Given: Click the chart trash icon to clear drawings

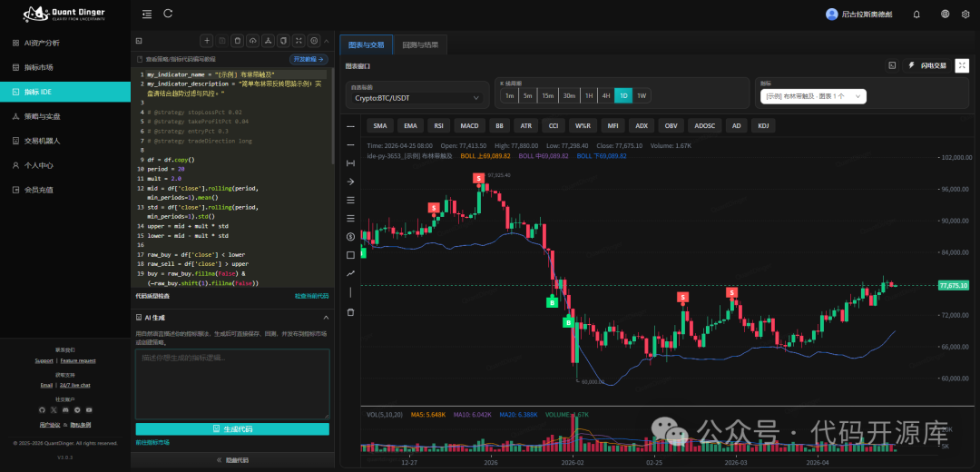Looking at the screenshot, I should pos(350,312).
